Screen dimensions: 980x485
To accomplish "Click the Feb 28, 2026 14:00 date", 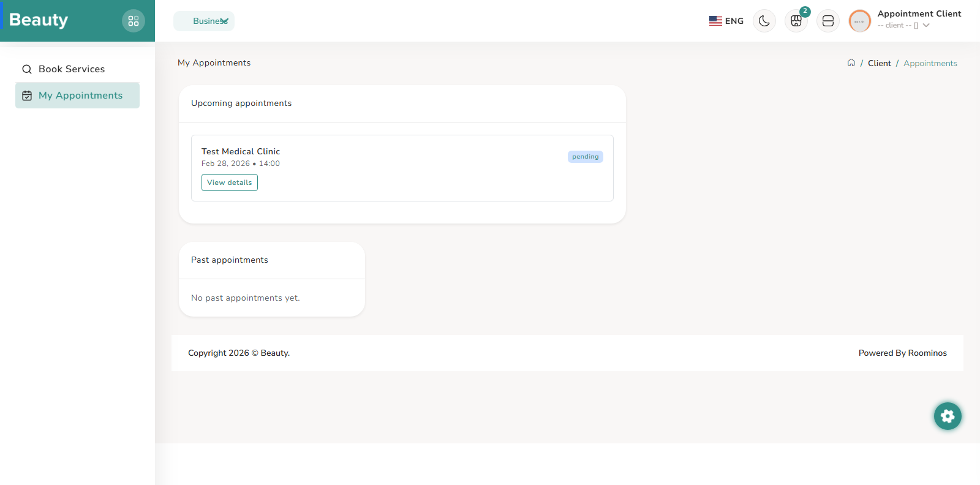I will (241, 164).
